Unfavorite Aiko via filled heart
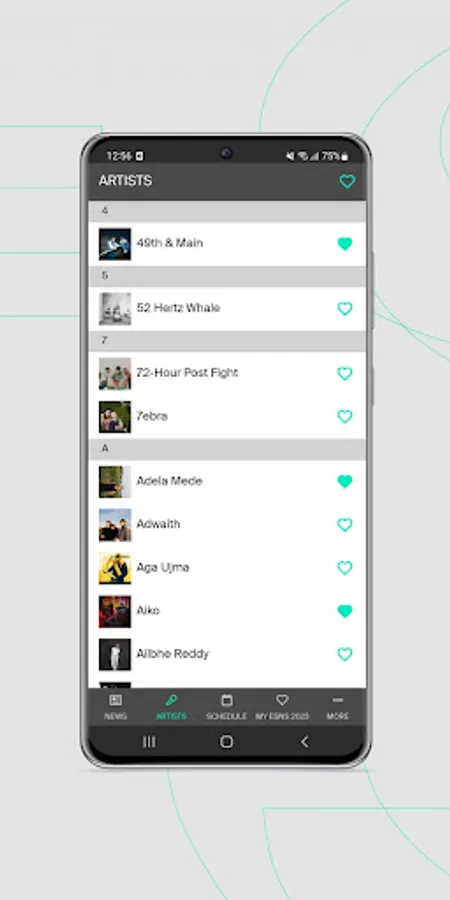The image size is (450, 900). click(x=344, y=611)
